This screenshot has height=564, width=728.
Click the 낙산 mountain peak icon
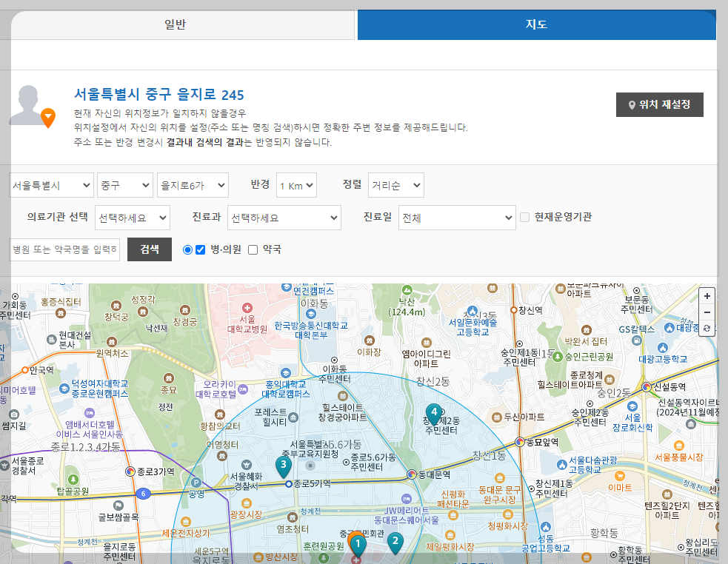(x=407, y=290)
